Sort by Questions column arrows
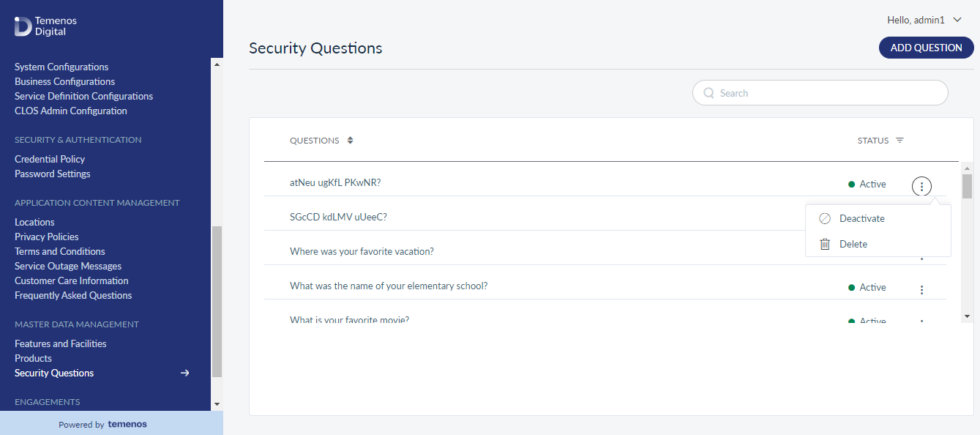 coord(351,141)
